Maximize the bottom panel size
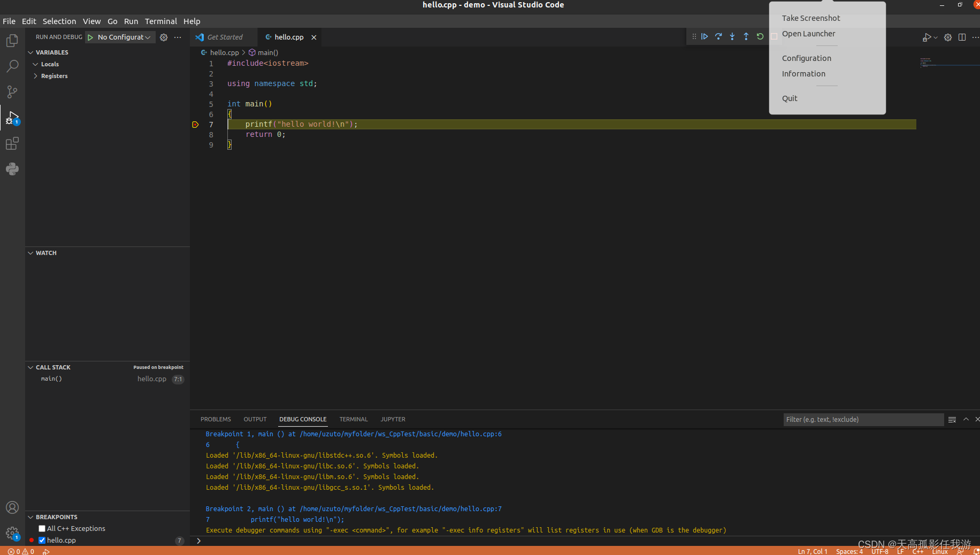This screenshot has height=555, width=980. 966,420
